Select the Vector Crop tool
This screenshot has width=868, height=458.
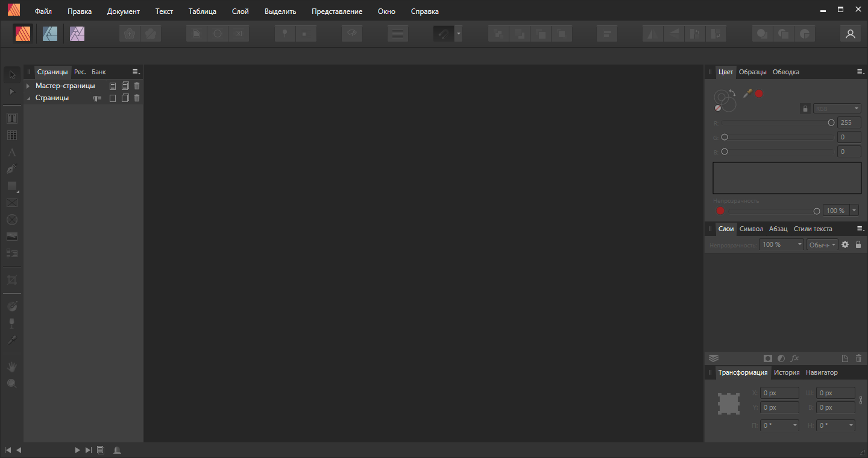pos(12,280)
